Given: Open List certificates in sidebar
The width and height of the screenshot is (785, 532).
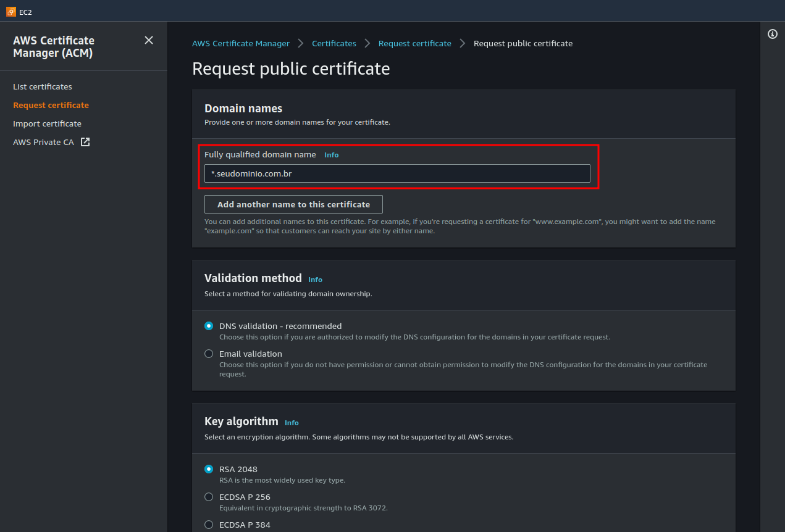Looking at the screenshot, I should (43, 86).
